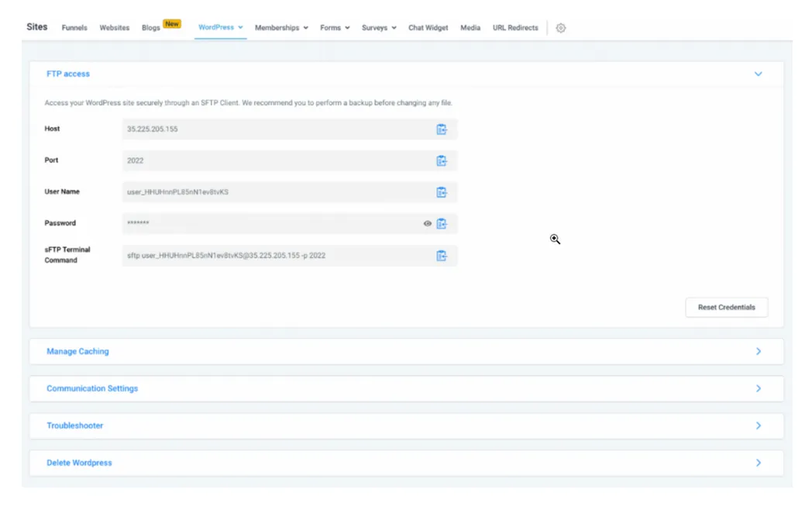Copy the sFTP Terminal Command
The height and width of the screenshot is (527, 812).
coord(441,256)
